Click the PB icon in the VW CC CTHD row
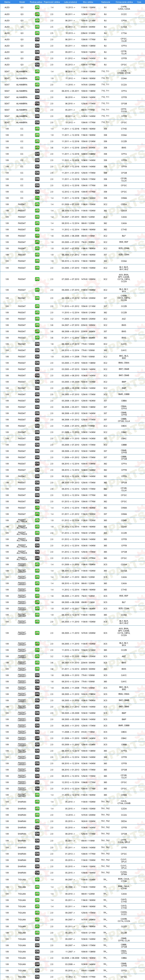 tap(37, 129)
